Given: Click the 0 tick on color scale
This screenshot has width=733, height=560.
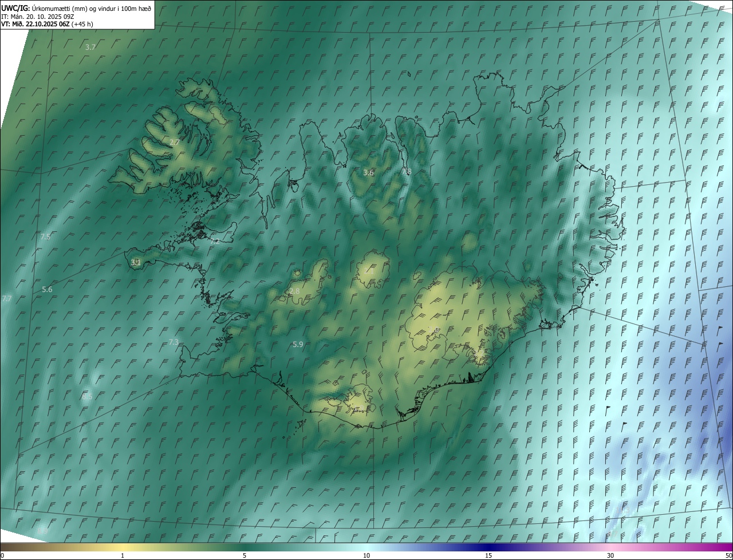Looking at the screenshot, I should click(x=2, y=555).
